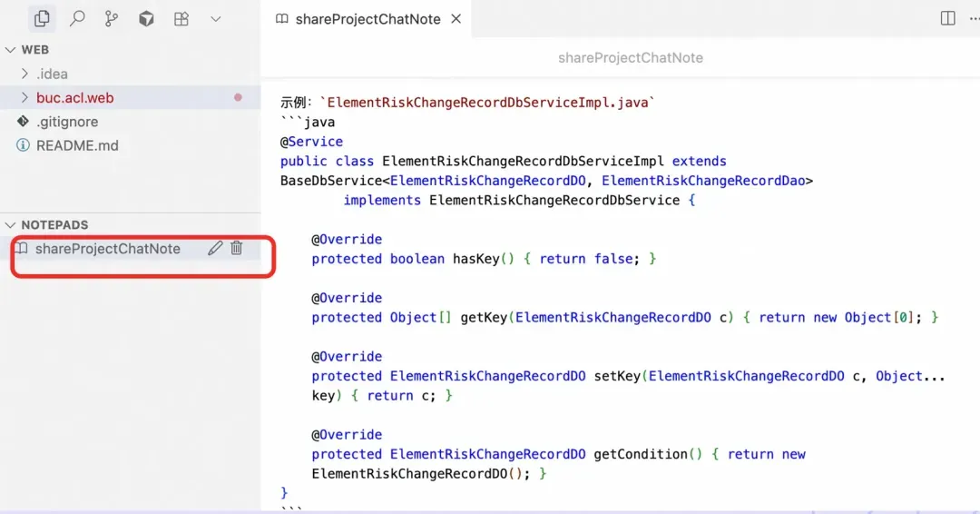Screen dimensions: 980x514
Task: Click the book icon on the editor tab
Action: [282, 19]
